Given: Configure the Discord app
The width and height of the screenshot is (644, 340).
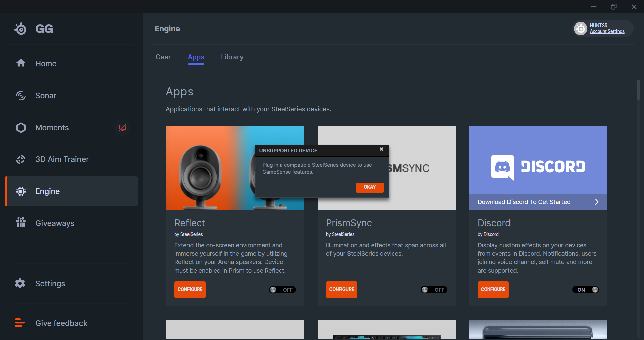Looking at the screenshot, I should 493,289.
